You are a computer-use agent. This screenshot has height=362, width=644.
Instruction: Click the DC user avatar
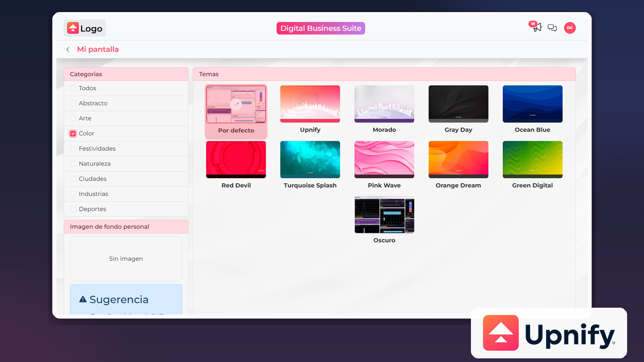tap(570, 28)
